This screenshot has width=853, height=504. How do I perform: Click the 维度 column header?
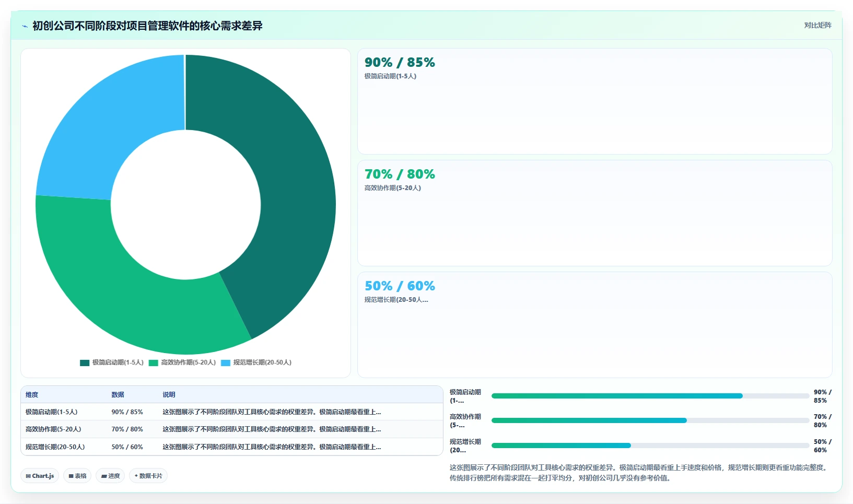pos(32,395)
